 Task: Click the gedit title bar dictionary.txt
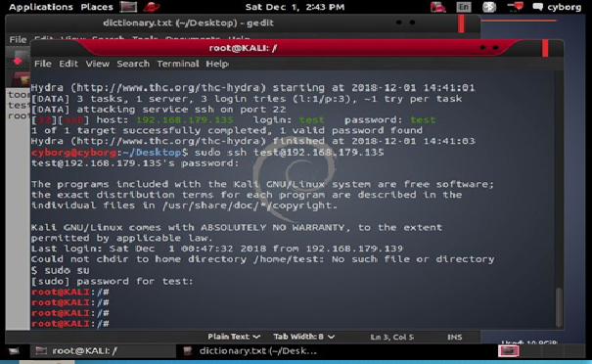click(188, 23)
